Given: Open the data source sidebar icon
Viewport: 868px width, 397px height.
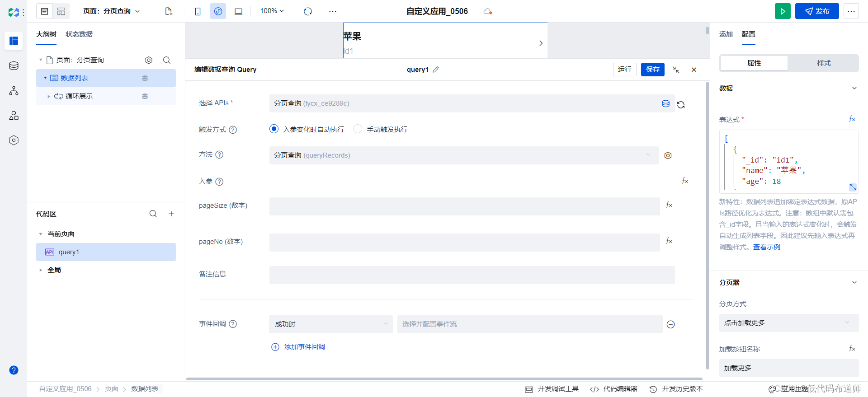Looking at the screenshot, I should click(14, 66).
